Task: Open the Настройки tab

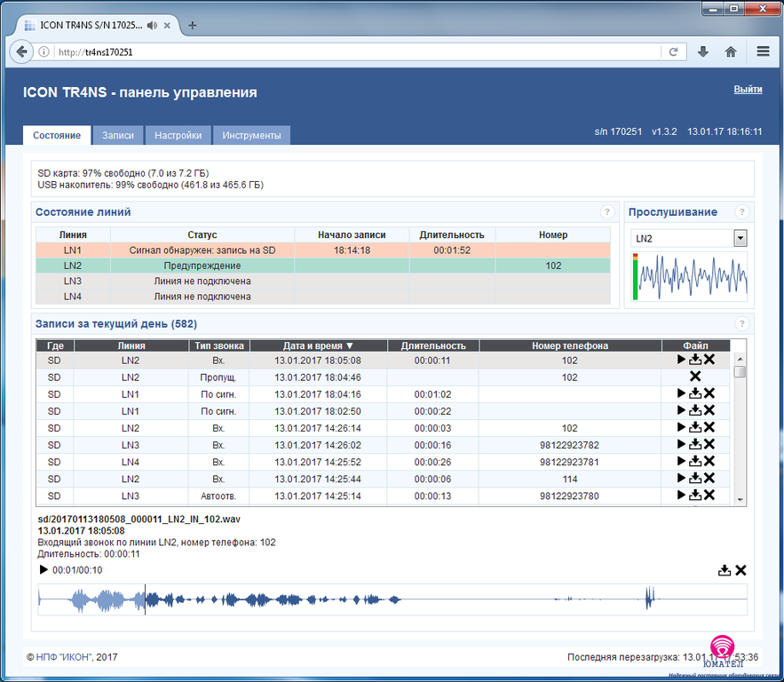Action: 178,136
